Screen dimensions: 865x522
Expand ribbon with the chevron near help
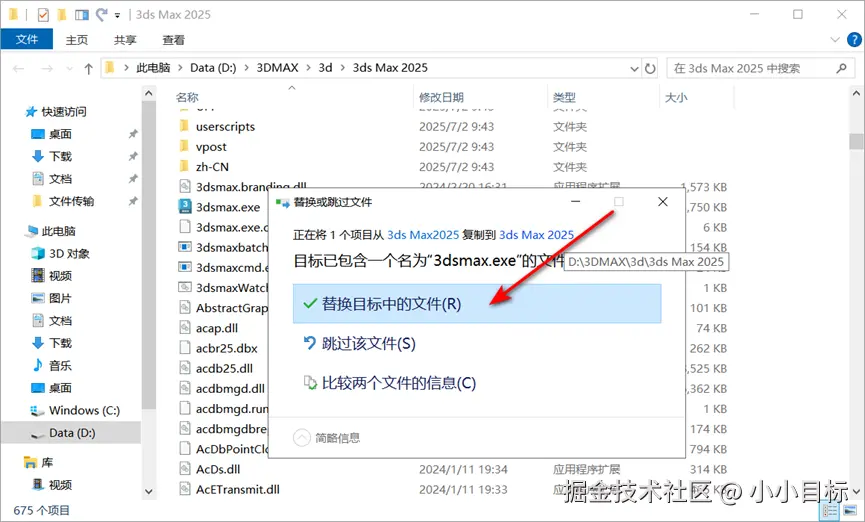(835, 40)
